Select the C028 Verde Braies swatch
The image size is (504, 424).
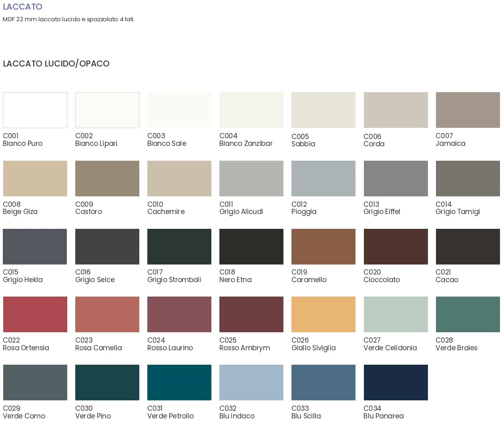tap(468, 314)
